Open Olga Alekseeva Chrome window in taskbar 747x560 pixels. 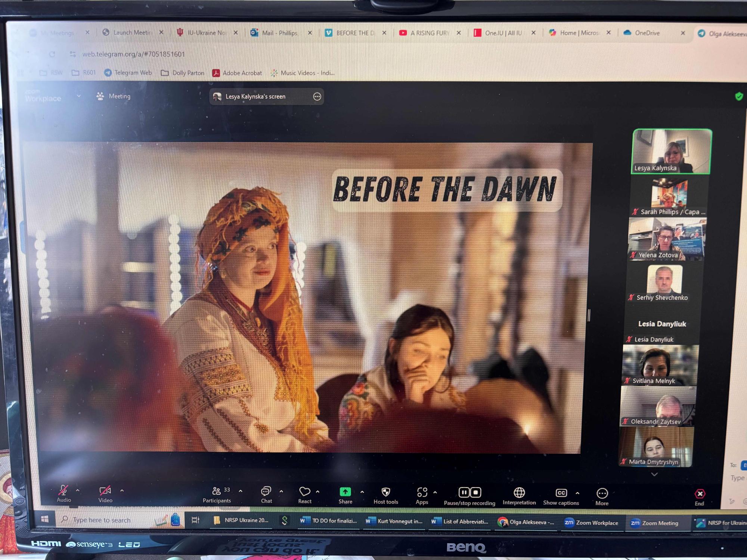coord(526,522)
